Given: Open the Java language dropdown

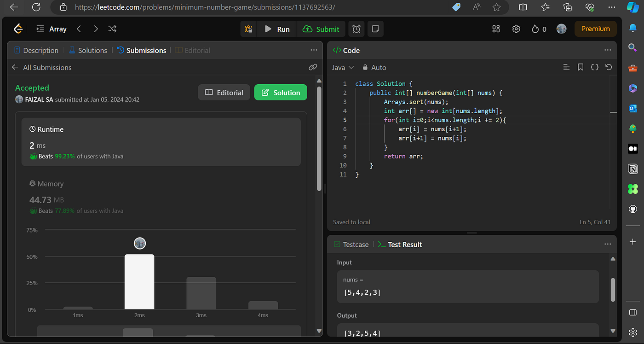Looking at the screenshot, I should (343, 67).
